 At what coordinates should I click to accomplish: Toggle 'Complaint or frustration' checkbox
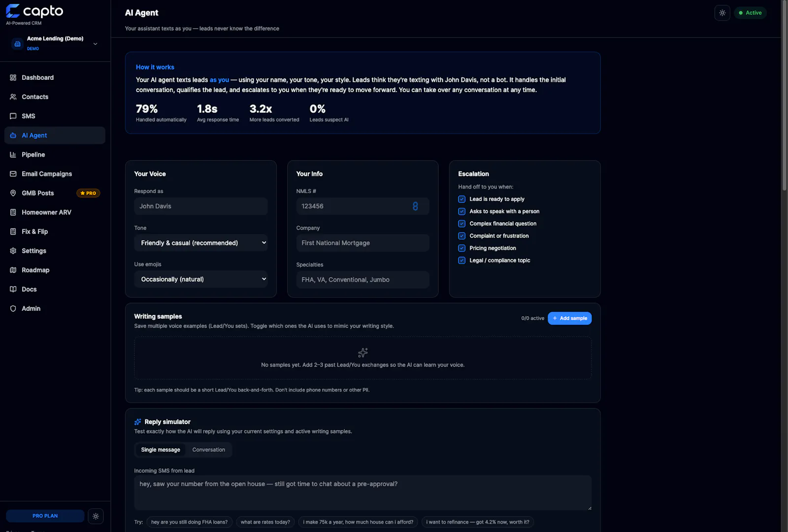coord(462,236)
